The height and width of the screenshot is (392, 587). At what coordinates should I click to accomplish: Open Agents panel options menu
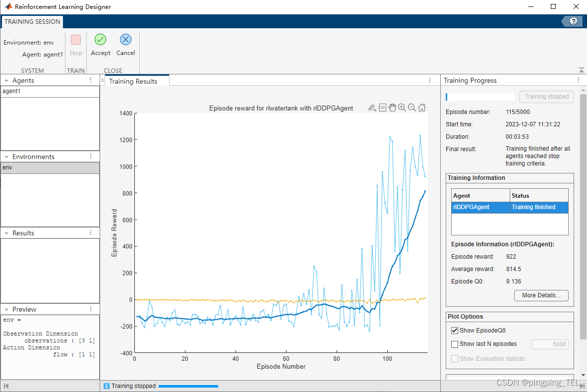(91, 80)
